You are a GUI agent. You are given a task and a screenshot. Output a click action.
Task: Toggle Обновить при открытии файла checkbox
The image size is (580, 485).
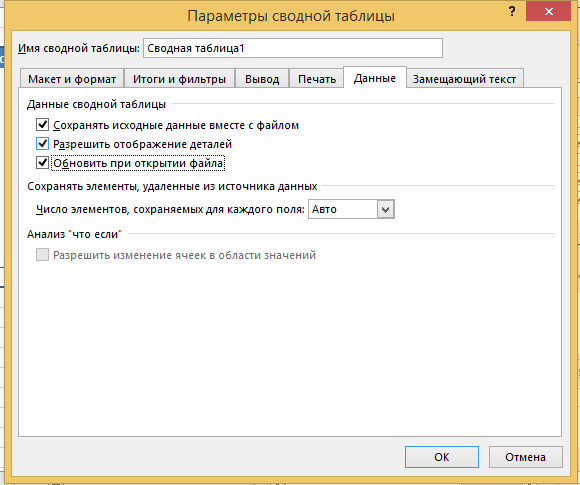pyautogui.click(x=42, y=162)
